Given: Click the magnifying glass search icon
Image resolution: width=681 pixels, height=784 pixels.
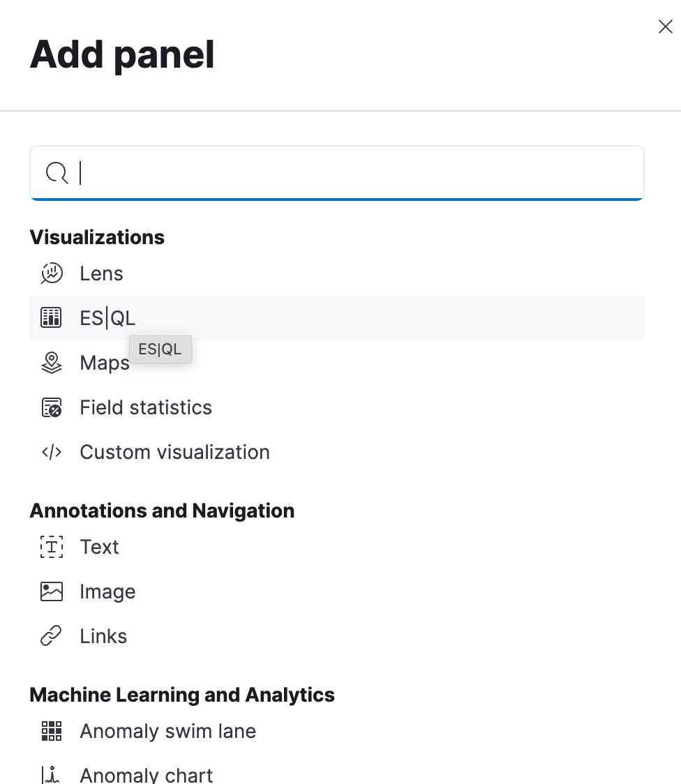Looking at the screenshot, I should (57, 173).
